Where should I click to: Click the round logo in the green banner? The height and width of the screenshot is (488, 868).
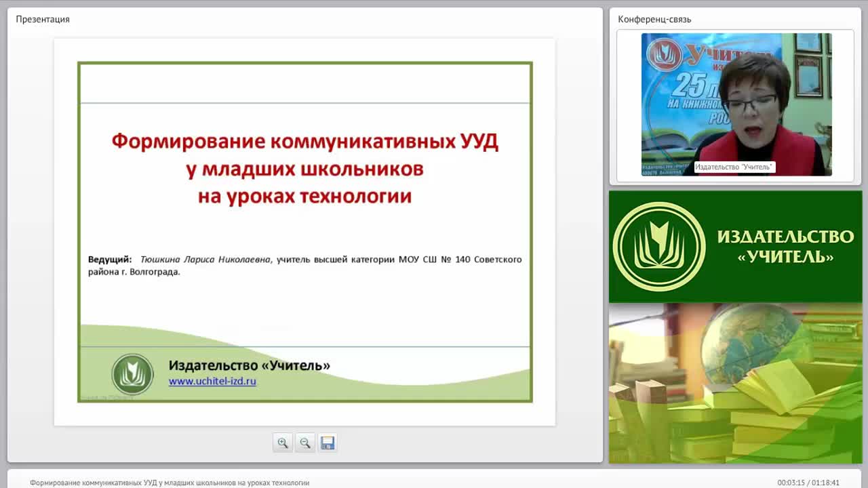point(659,247)
